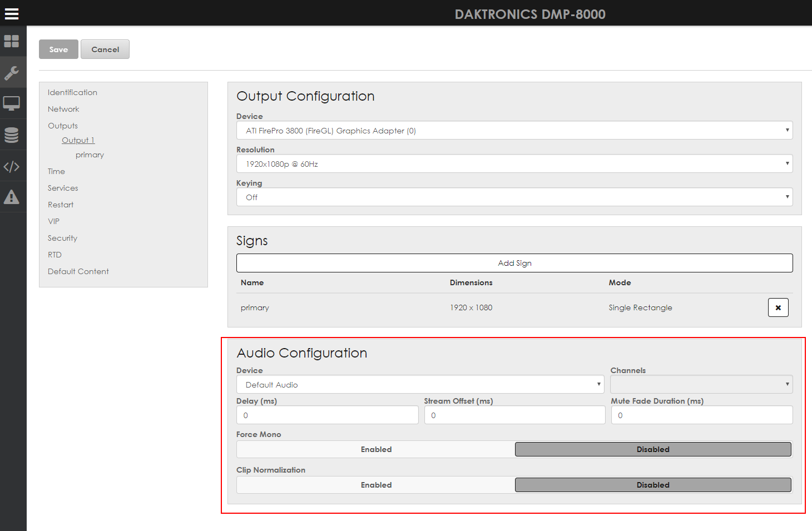The height and width of the screenshot is (531, 812).
Task: Open the monitor display icon
Action: [x=12, y=103]
